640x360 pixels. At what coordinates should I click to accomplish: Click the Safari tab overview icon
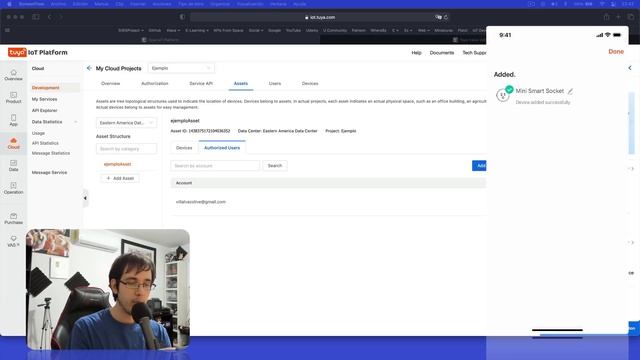(x=631, y=17)
